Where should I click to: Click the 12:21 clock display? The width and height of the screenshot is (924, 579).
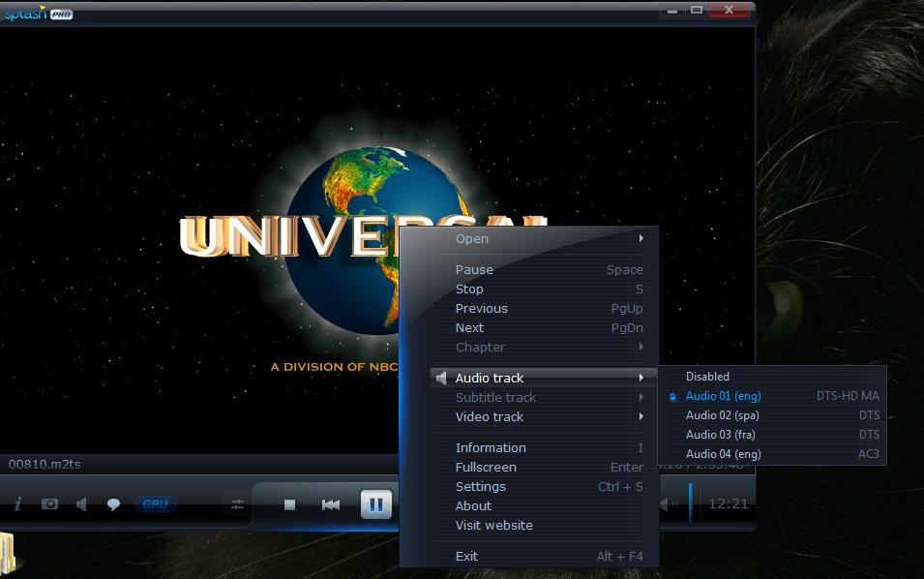coord(729,503)
